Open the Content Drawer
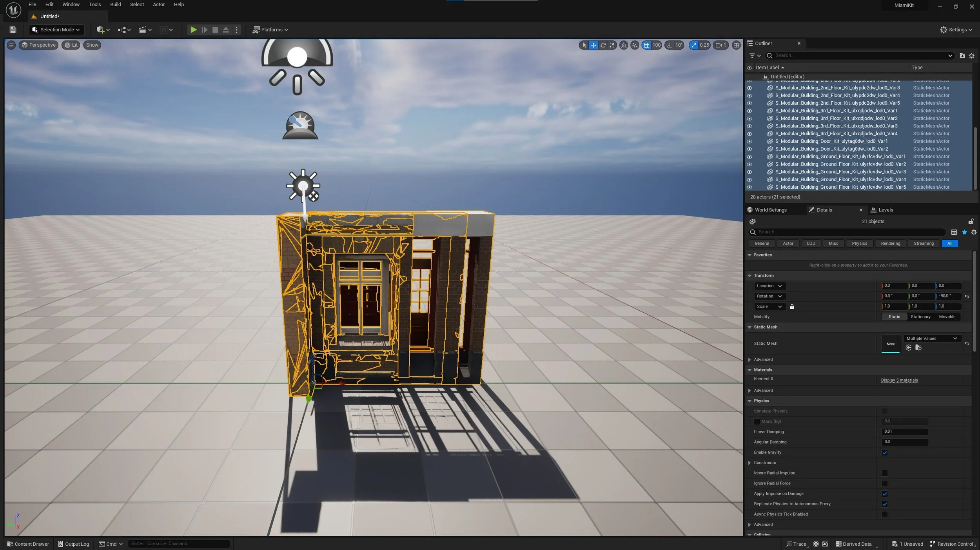The image size is (980, 550). 28,544
